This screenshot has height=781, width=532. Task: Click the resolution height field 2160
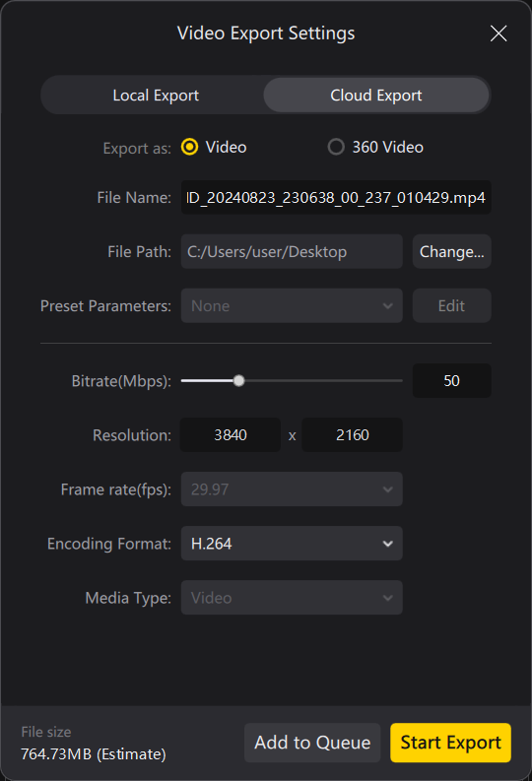[x=352, y=435]
